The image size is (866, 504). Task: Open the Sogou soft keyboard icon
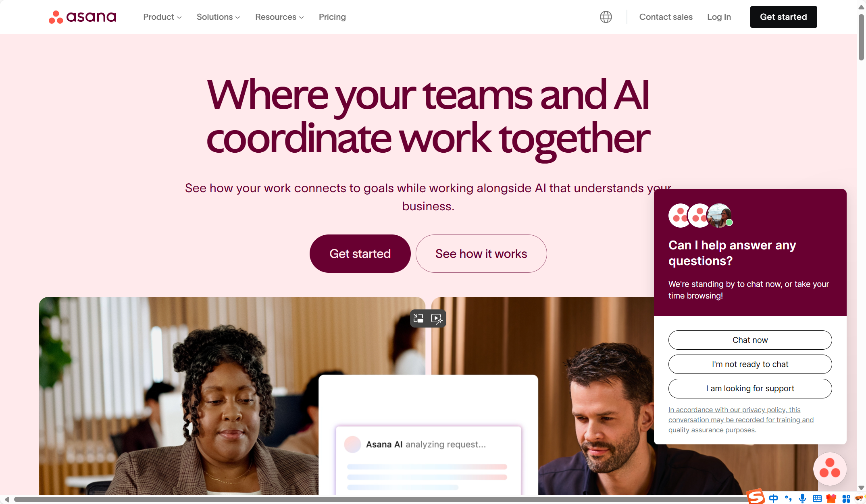coord(817,499)
